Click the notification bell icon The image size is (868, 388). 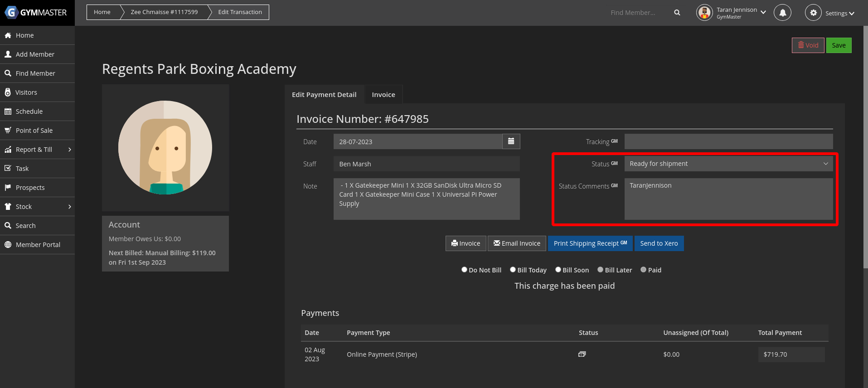click(x=782, y=13)
